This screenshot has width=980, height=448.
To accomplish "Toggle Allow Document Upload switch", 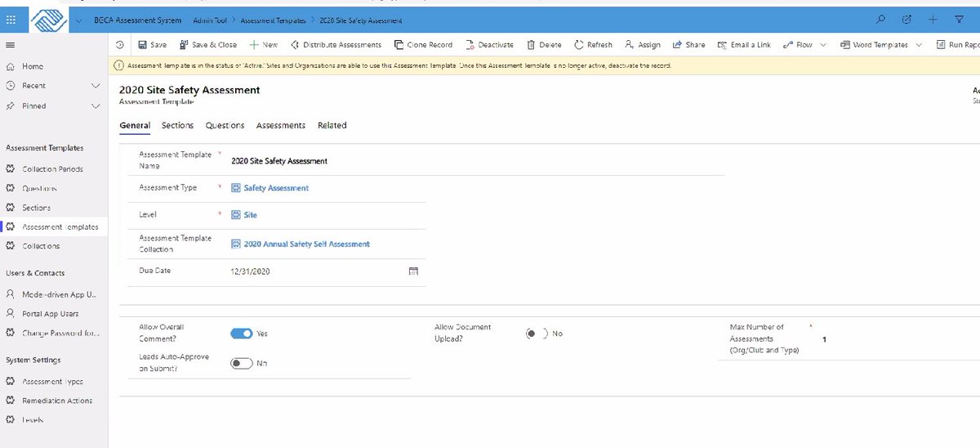I will [x=537, y=334].
